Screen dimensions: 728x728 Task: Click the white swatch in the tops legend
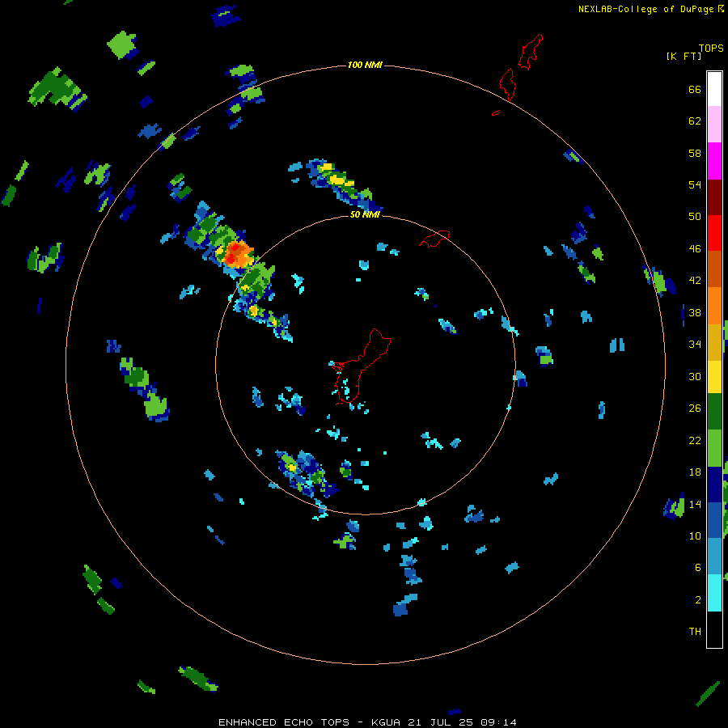pos(714,89)
